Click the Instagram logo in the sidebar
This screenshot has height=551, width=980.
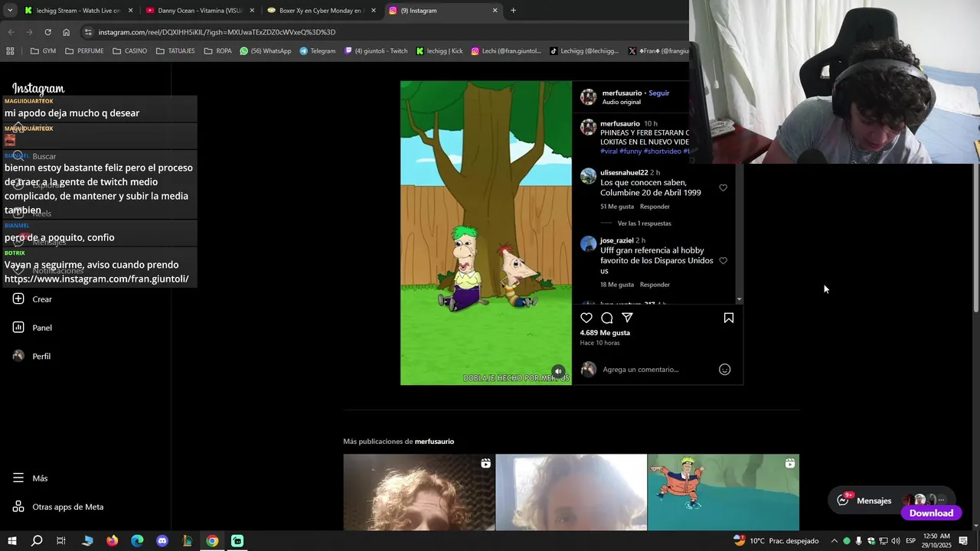(x=38, y=89)
